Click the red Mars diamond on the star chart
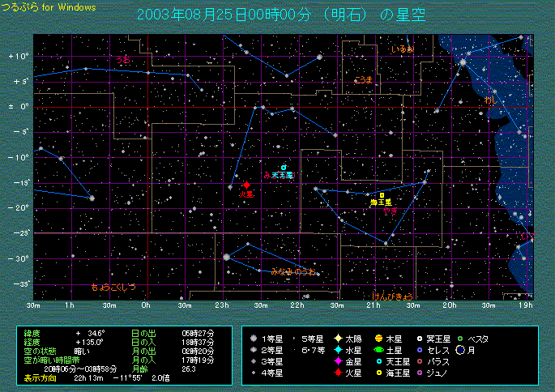This screenshot has height=392, width=555. [x=246, y=185]
